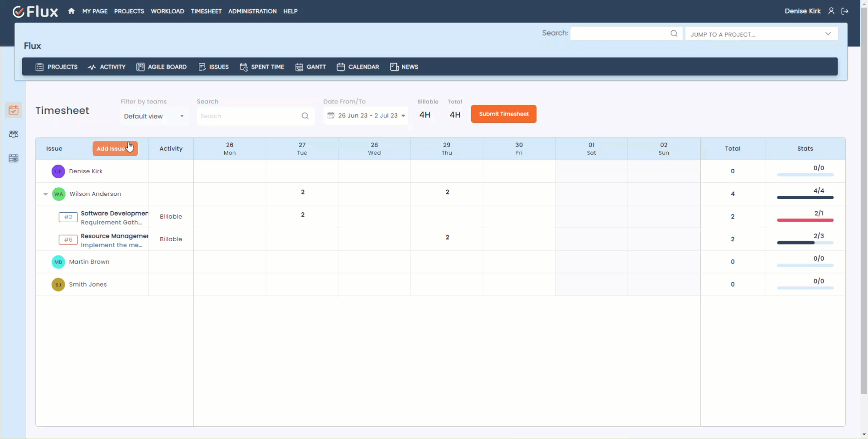Click the home icon in top navigation
The image size is (868, 439).
[71, 11]
